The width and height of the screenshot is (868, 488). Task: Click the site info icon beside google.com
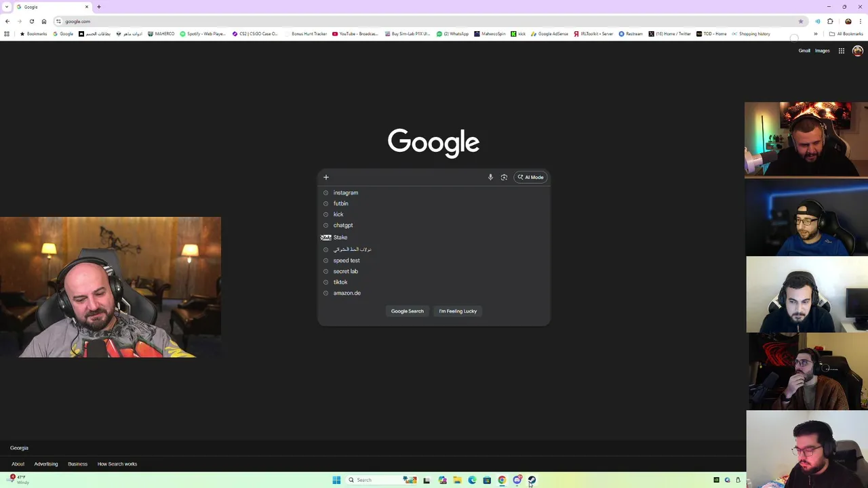58,21
